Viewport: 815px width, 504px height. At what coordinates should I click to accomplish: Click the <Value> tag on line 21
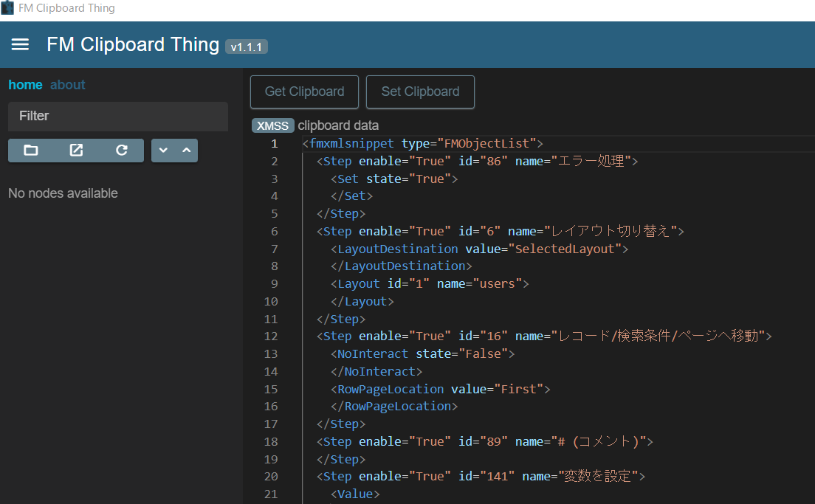click(x=356, y=494)
